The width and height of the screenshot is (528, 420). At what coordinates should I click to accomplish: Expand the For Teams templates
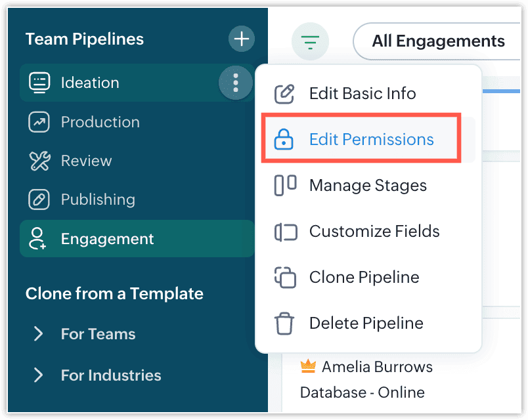pos(38,334)
